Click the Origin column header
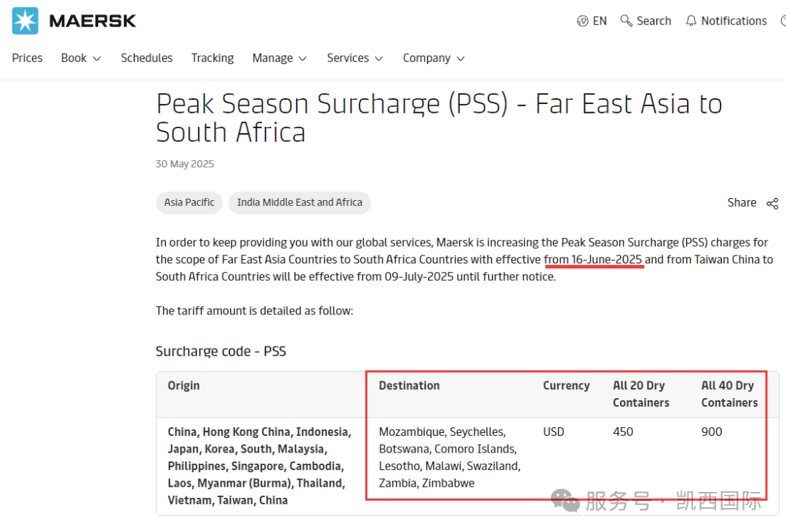 click(183, 386)
